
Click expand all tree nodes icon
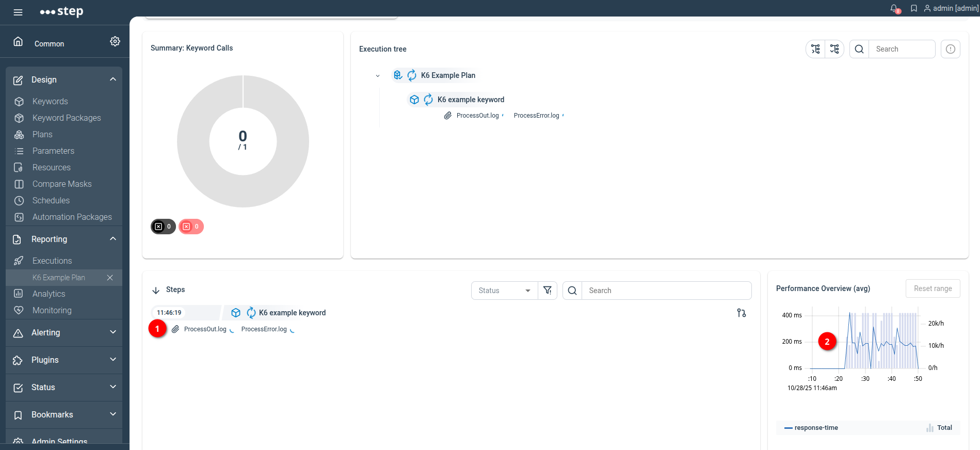[815, 49]
